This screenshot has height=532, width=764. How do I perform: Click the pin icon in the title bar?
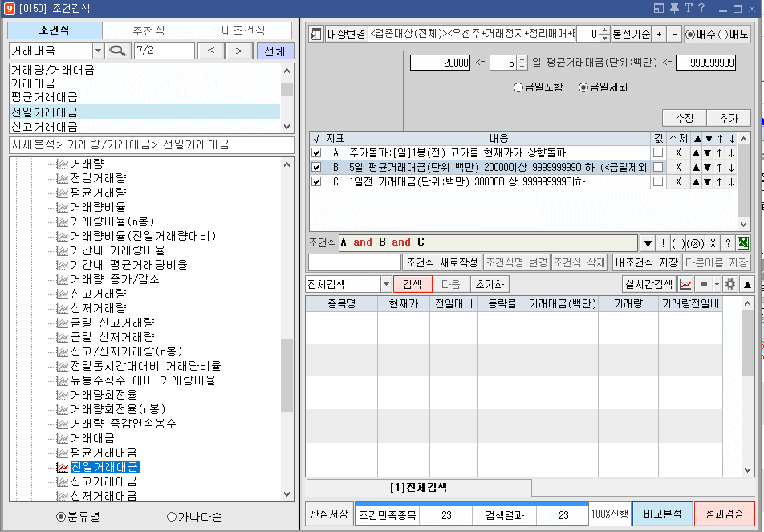[x=674, y=8]
